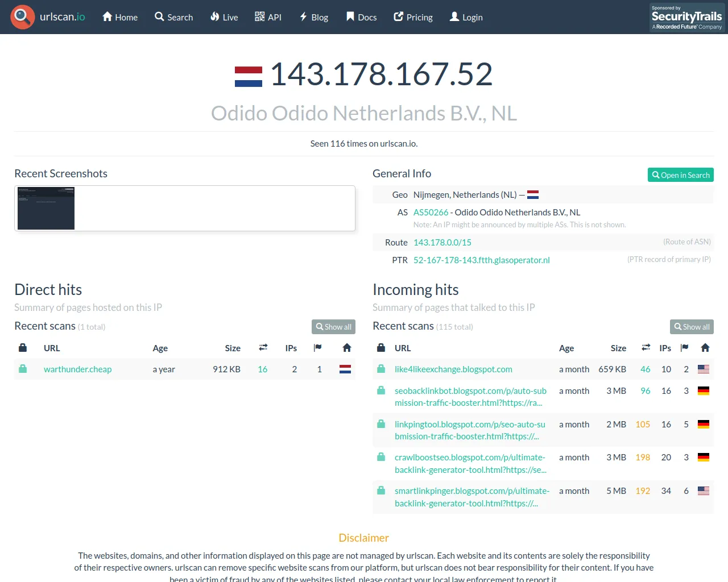Click the Open in Search button

click(x=681, y=175)
